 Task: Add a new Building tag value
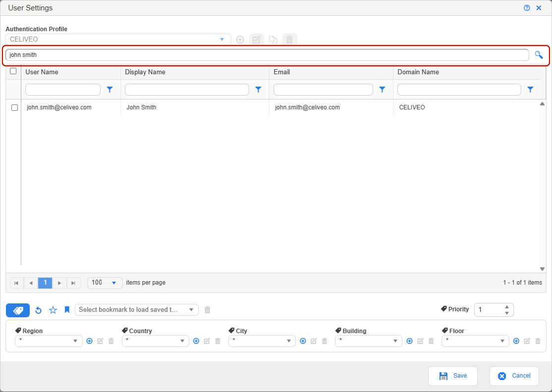pos(409,341)
